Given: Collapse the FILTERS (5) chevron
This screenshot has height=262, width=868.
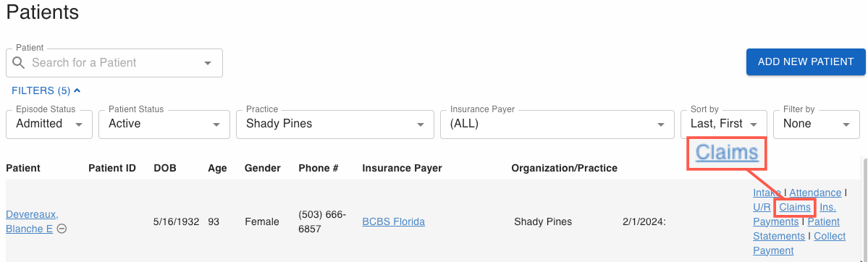Looking at the screenshot, I should [x=77, y=90].
